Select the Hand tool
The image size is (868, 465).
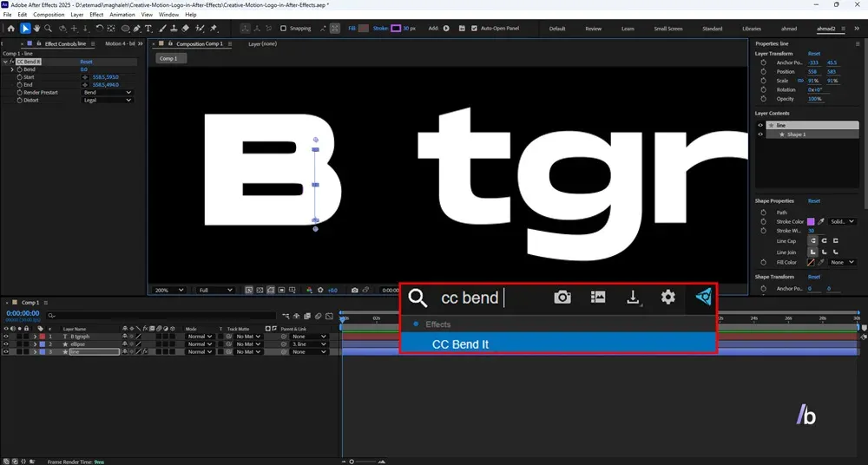point(36,29)
